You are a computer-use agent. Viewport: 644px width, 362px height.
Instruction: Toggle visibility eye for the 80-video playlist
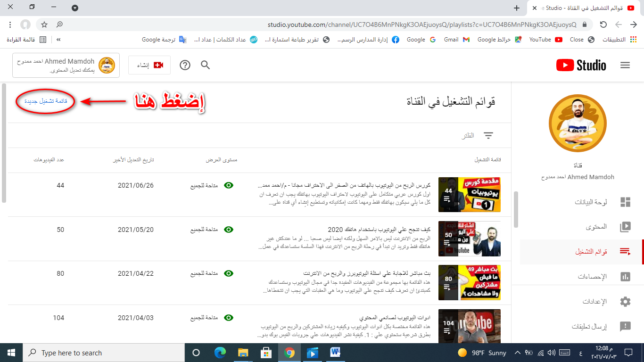229,273
